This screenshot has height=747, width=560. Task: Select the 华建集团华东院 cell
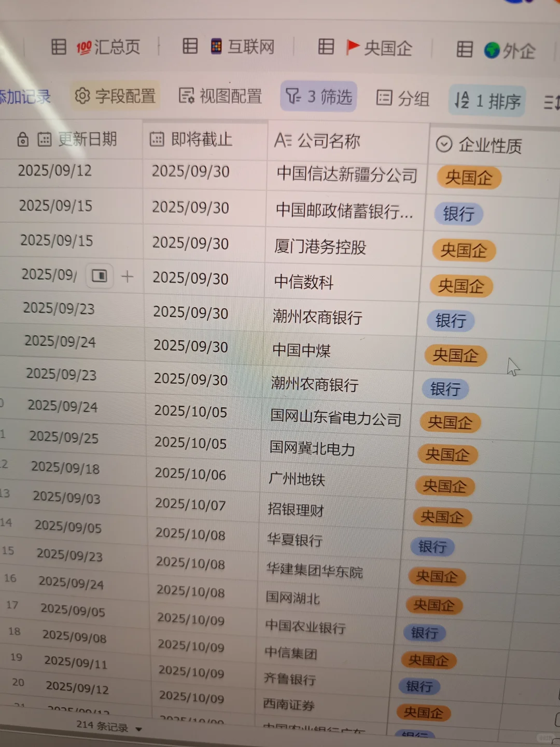(x=329, y=571)
